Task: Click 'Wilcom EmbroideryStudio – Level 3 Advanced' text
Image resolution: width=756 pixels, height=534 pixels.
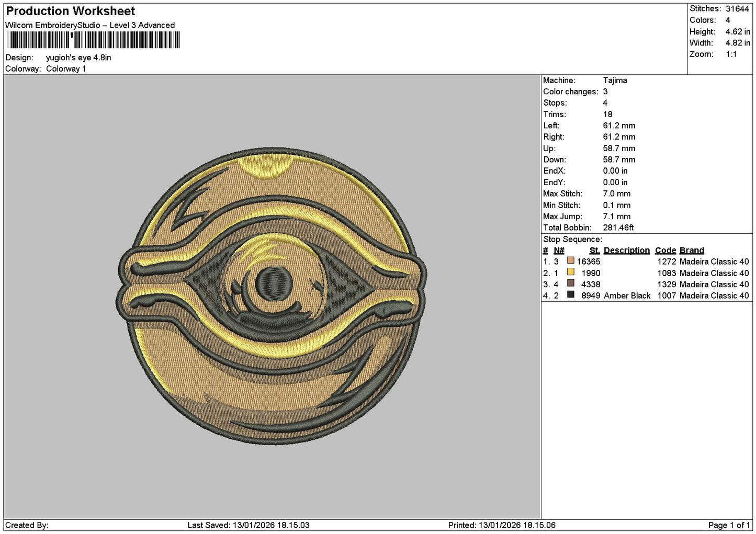Action: tap(90, 25)
